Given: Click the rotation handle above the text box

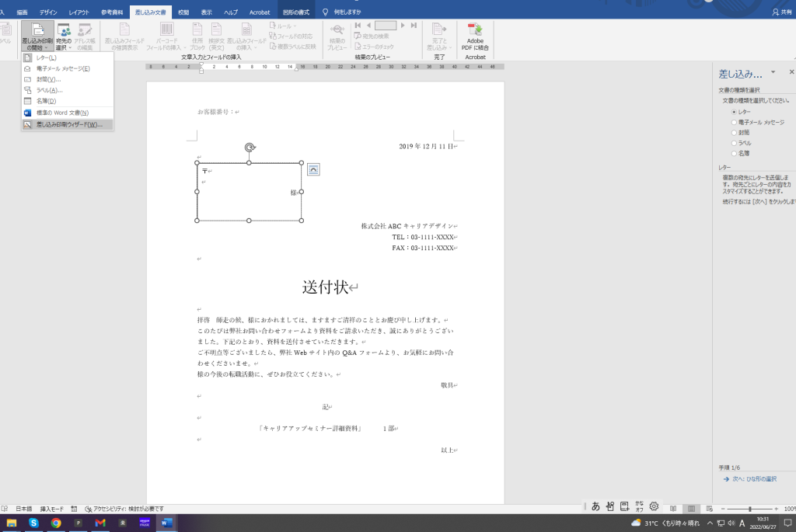Looking at the screenshot, I should (249, 147).
